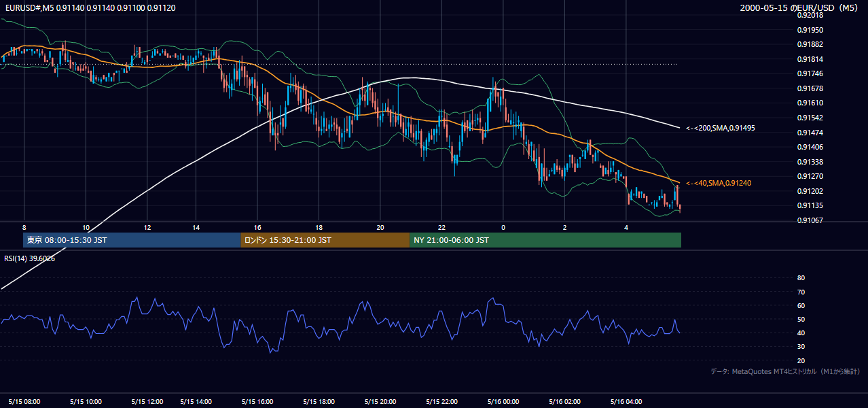Click the RSI(14) 39.6026 indicator label

click(29, 258)
